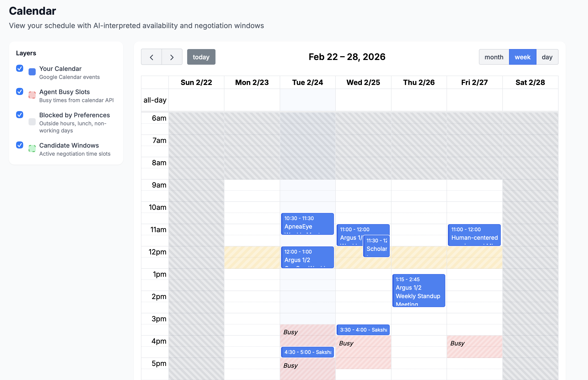Advance to next week with right chevron
Viewport: 588px width, 380px height.
172,57
